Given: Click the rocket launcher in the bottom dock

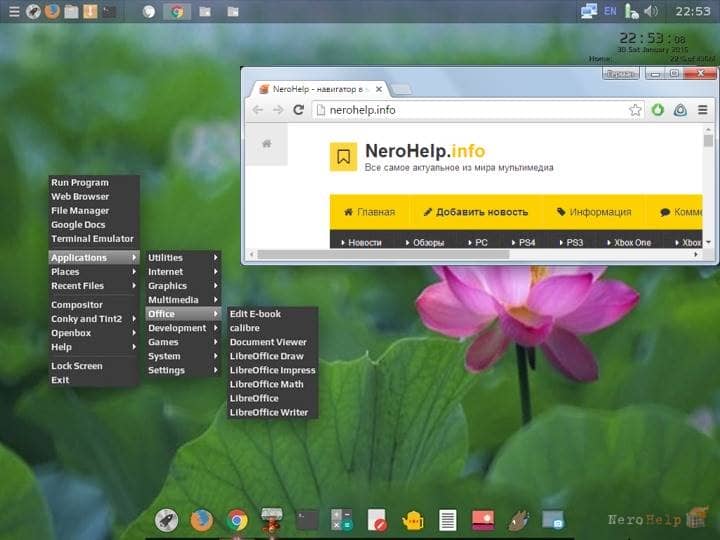Looking at the screenshot, I should tap(166, 520).
